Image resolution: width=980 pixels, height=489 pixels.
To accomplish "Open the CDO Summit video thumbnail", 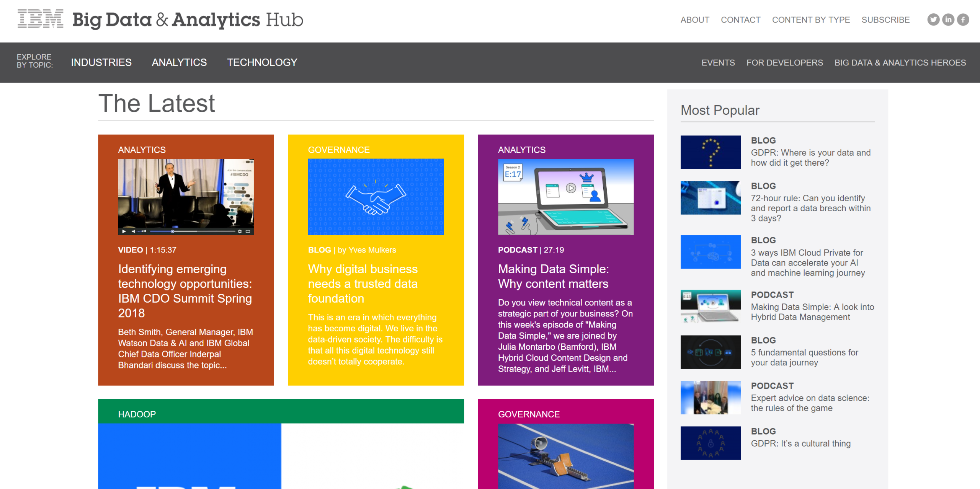I will [x=186, y=197].
